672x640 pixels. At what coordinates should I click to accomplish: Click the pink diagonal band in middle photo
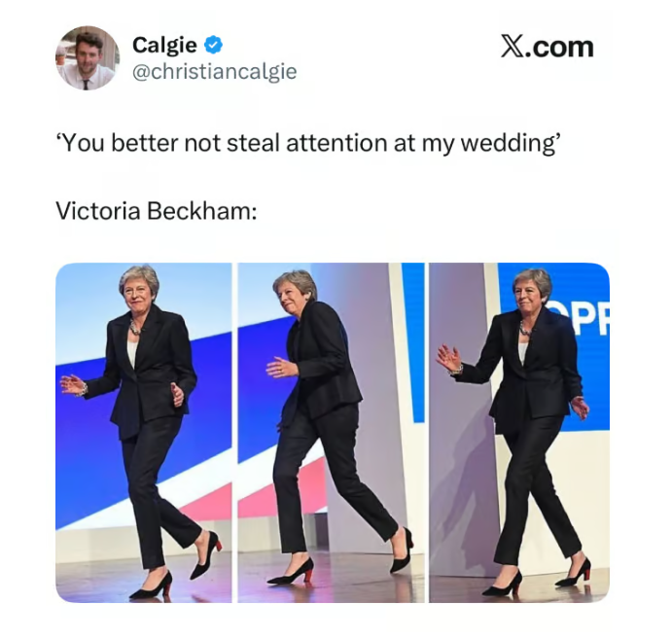click(x=274, y=492)
